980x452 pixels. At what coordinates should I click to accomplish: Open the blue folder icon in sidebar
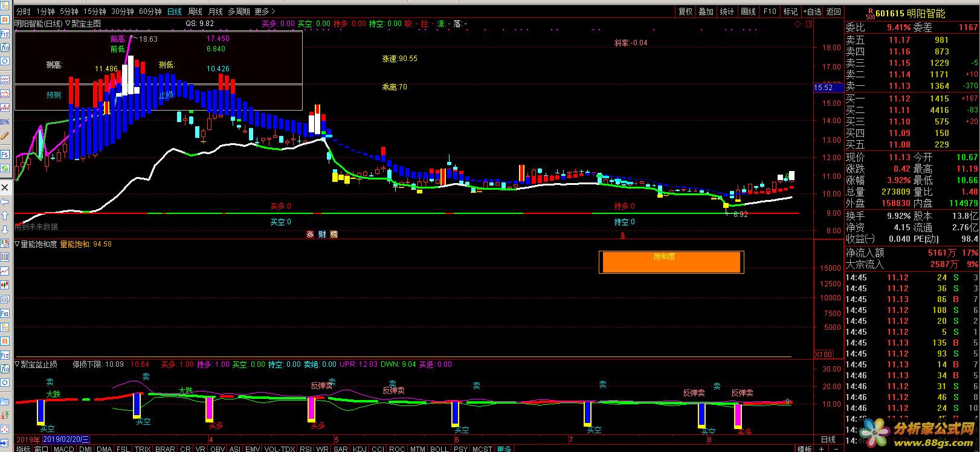(x=5, y=401)
